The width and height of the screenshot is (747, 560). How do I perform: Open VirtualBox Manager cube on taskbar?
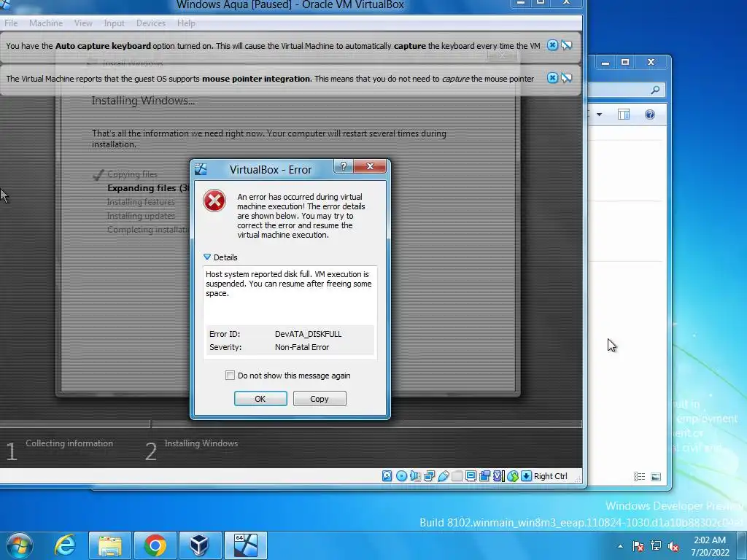coord(200,545)
